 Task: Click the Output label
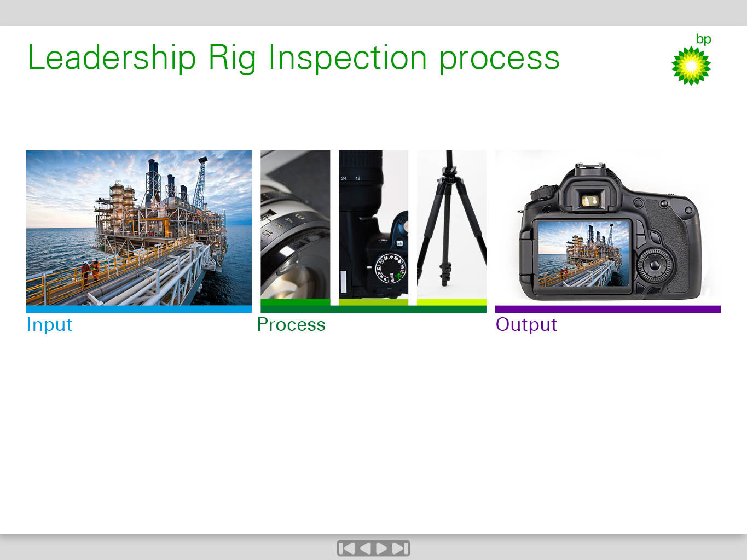526,325
